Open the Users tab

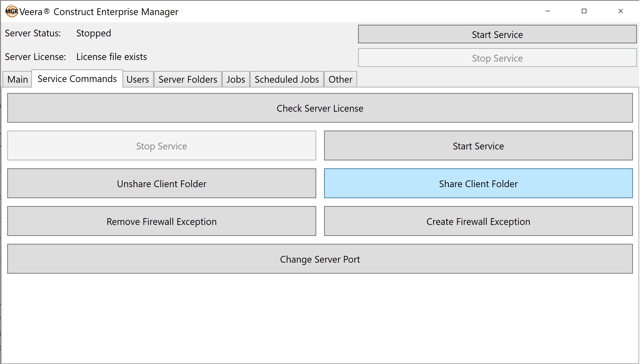(138, 80)
